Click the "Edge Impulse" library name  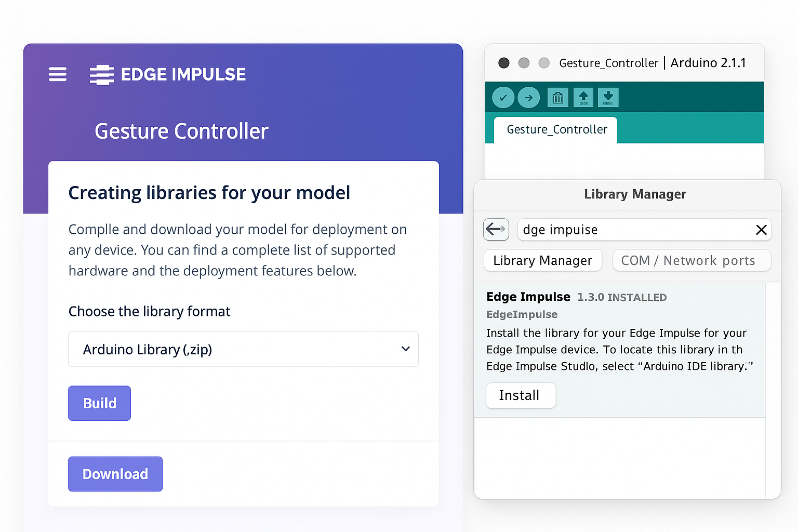(528, 297)
